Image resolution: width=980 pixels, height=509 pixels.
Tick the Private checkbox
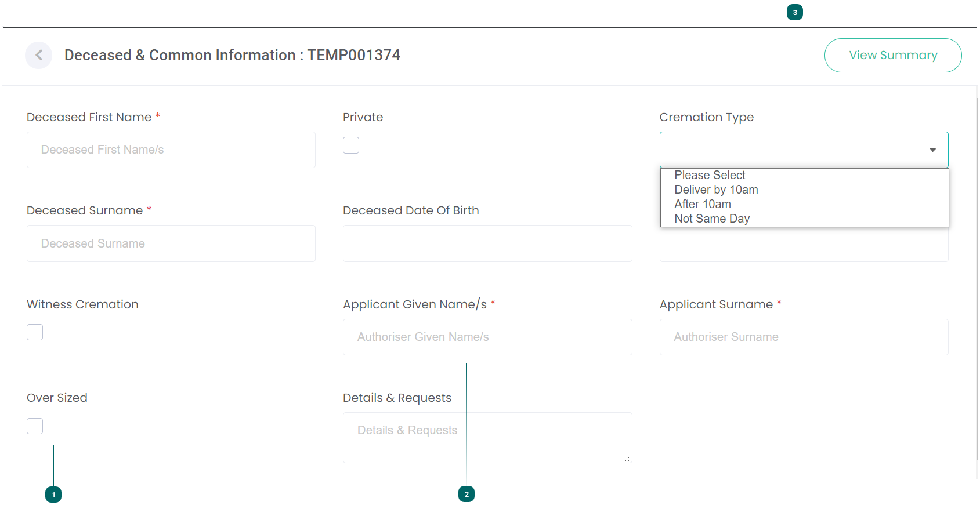coord(351,145)
